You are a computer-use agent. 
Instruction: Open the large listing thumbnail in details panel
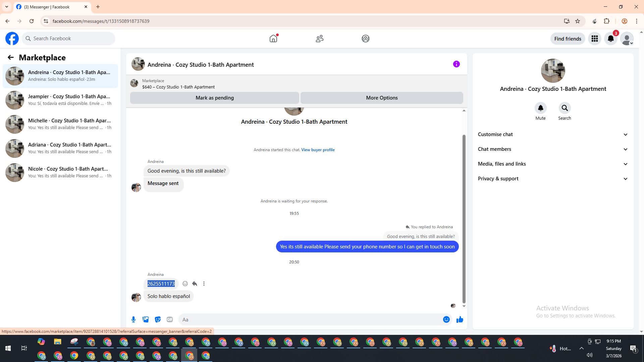click(x=553, y=71)
